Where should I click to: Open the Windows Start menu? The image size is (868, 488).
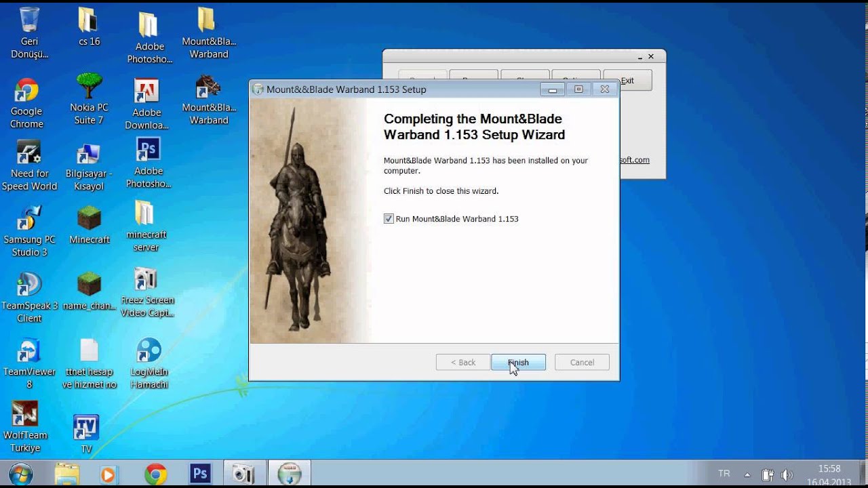pos(21,473)
